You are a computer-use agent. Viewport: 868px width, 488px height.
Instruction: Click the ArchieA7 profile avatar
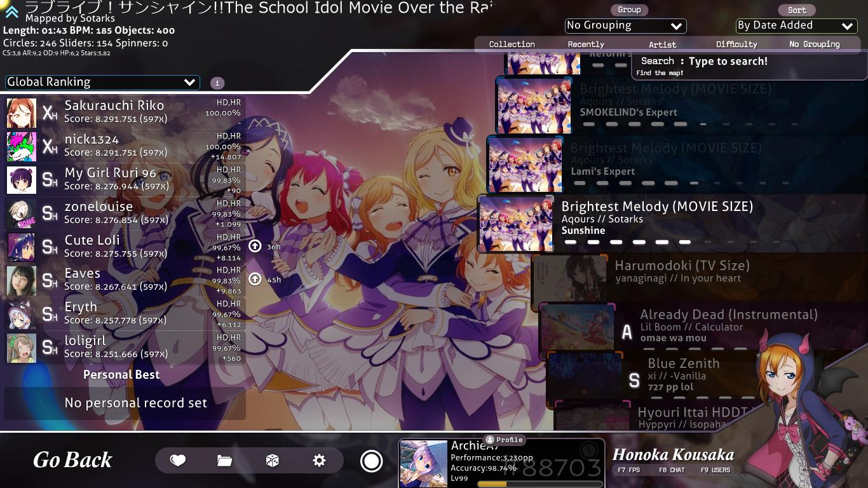point(424,464)
